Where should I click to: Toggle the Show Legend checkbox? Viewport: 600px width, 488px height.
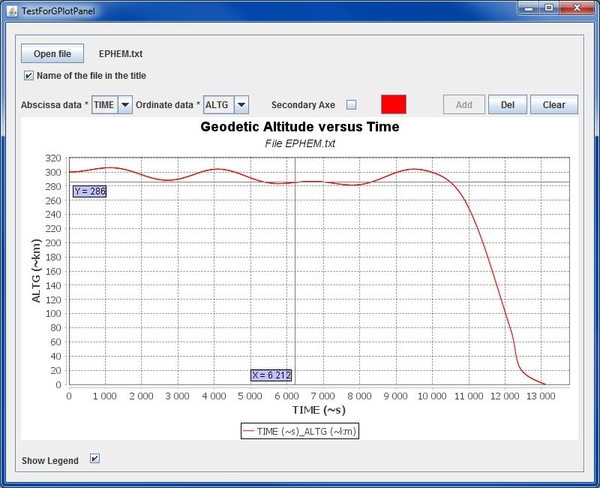95,458
